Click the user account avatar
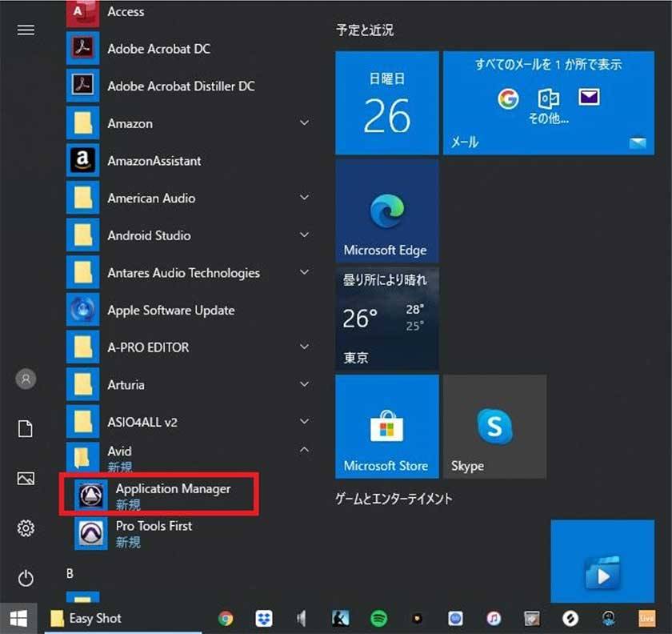 (x=26, y=379)
